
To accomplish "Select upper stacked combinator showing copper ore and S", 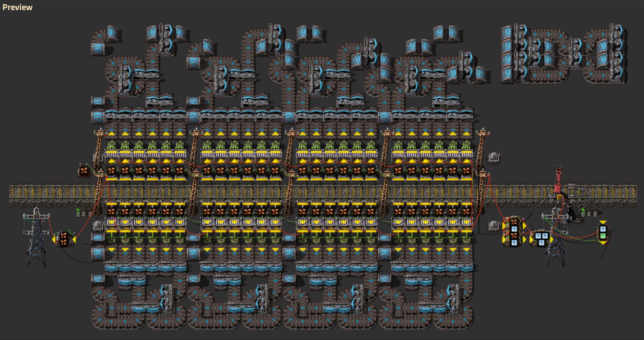I will [514, 224].
